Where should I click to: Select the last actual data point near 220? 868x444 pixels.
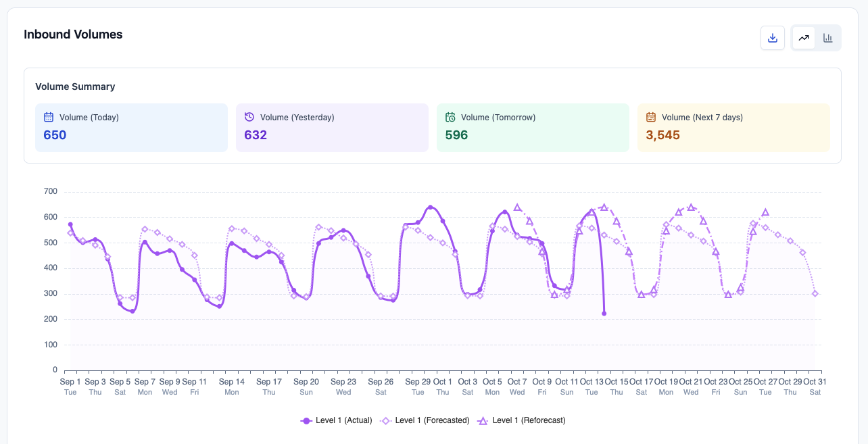point(604,314)
